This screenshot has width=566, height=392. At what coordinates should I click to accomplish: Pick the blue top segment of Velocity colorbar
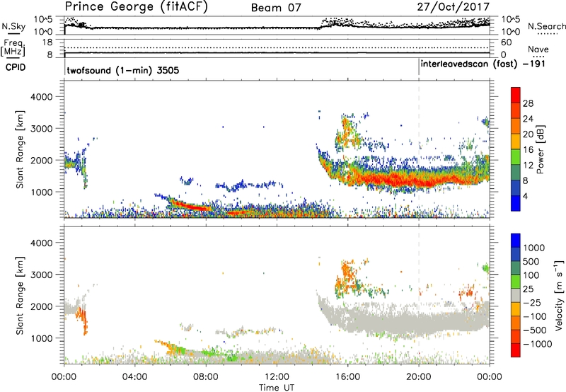pos(516,241)
